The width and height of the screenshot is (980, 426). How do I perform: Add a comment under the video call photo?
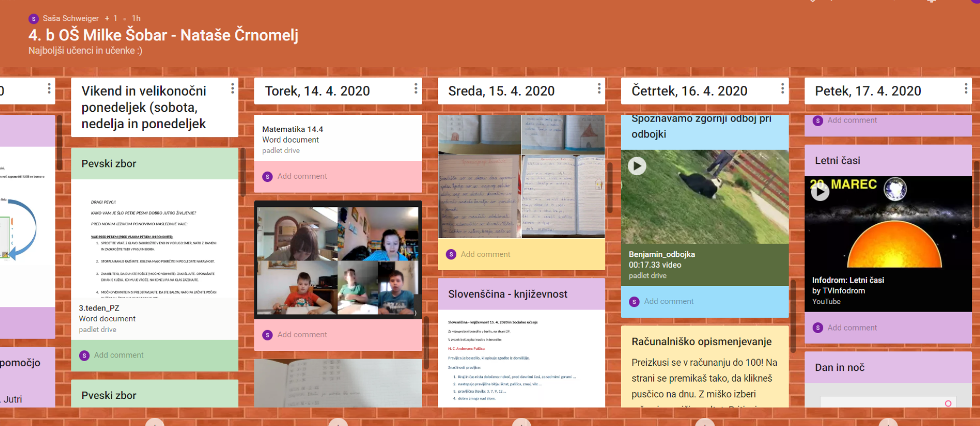[302, 335]
